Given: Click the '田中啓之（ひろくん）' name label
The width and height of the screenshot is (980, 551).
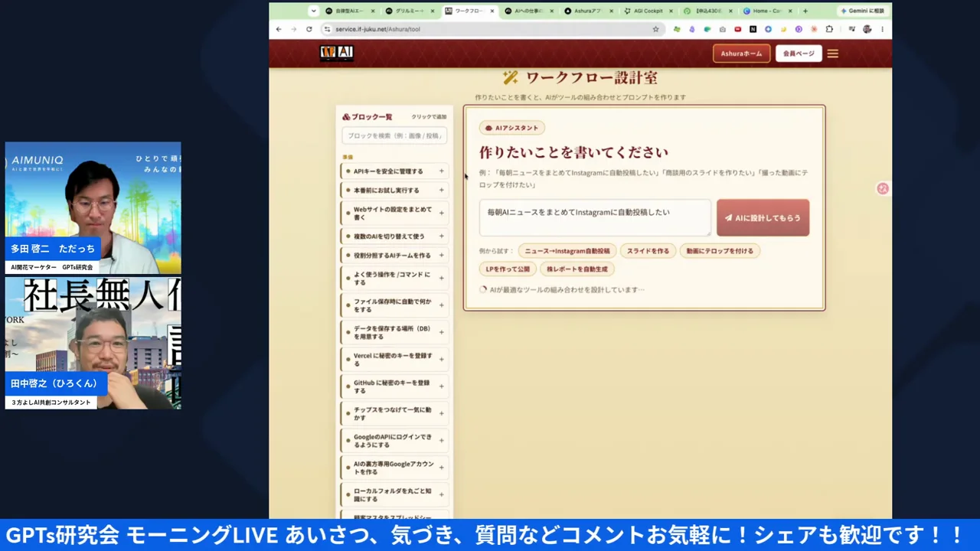Looking at the screenshot, I should (54, 383).
